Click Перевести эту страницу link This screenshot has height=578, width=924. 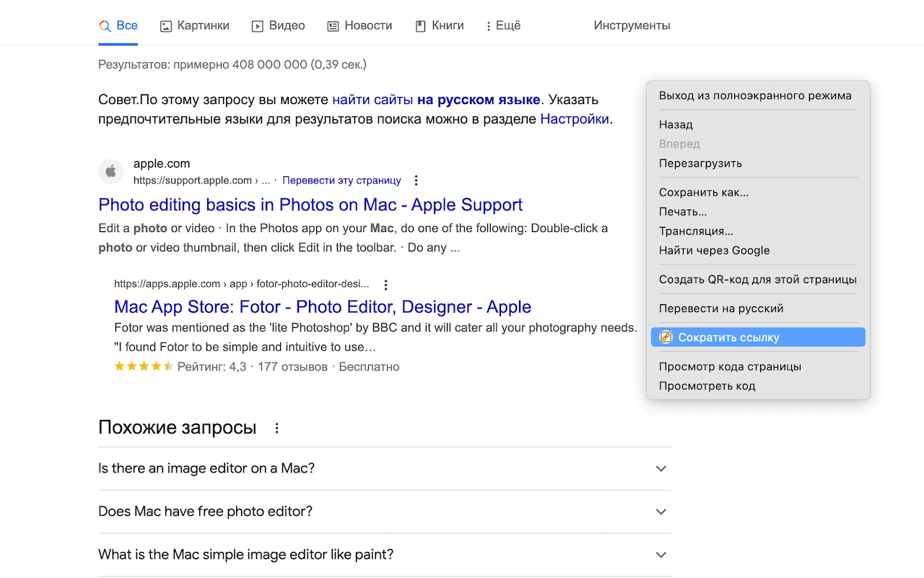[x=341, y=181]
